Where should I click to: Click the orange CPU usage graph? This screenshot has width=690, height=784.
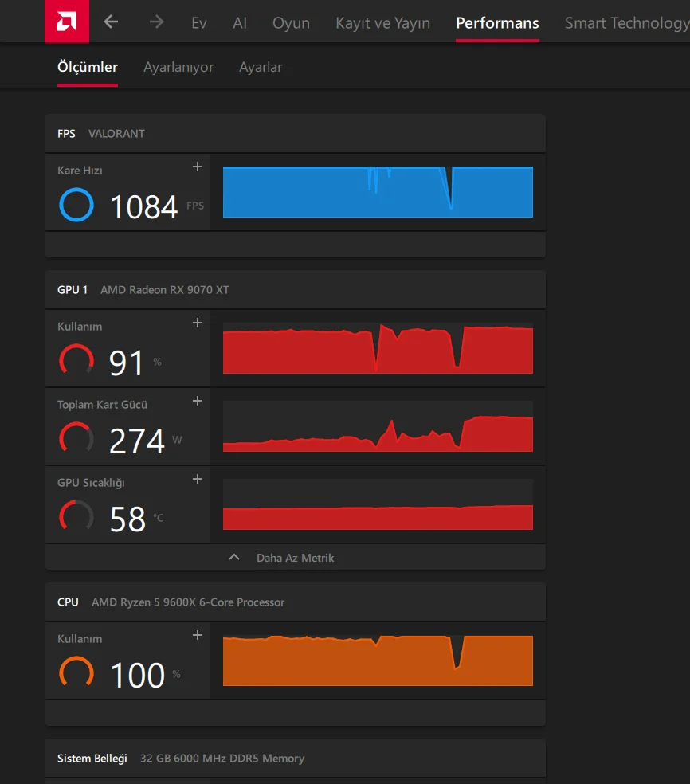pyautogui.click(x=378, y=661)
